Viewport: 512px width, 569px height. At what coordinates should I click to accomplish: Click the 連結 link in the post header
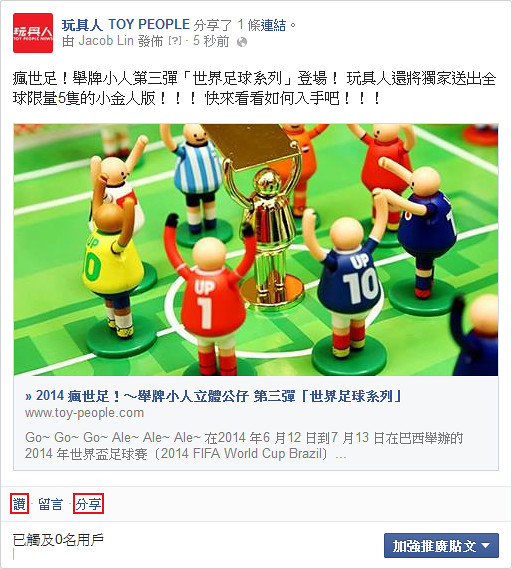[273, 25]
